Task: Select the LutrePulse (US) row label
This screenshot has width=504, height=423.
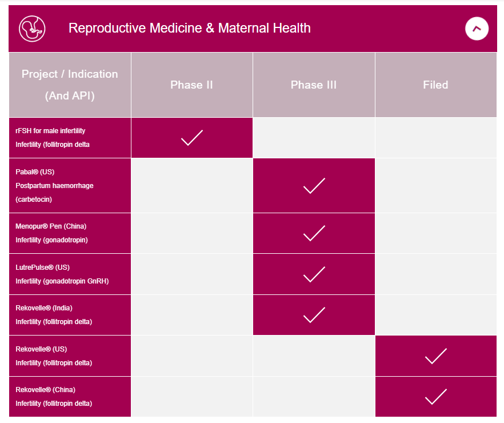Action: tap(62, 274)
